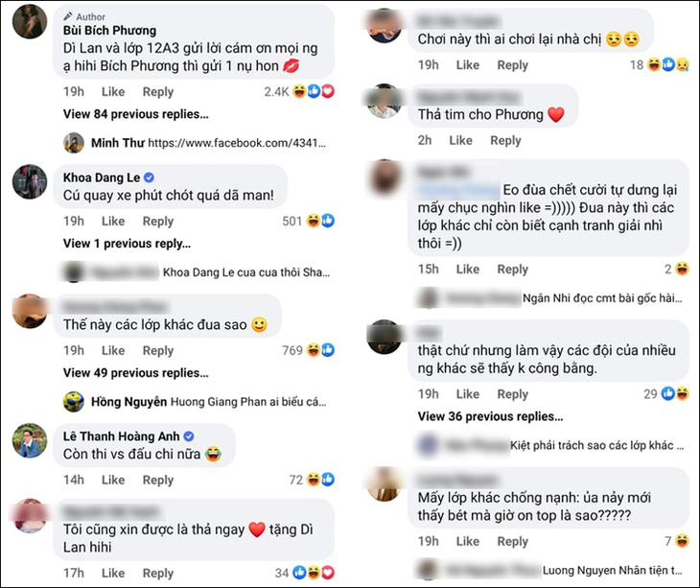The image size is (700, 588).
Task: Like Khoa Dang Le's comment
Action: (x=113, y=222)
